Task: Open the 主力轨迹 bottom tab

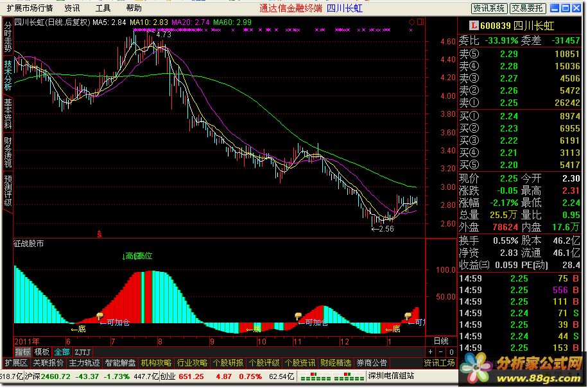Action: [84, 363]
